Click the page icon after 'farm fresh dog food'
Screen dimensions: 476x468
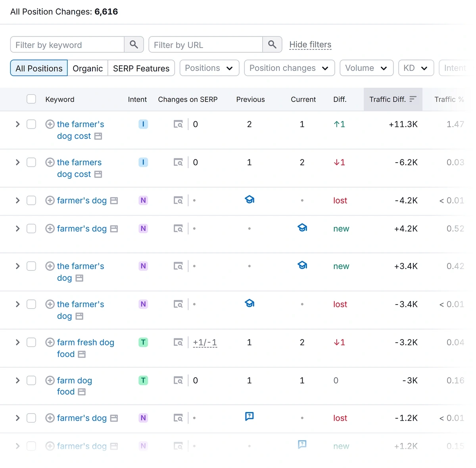82,354
